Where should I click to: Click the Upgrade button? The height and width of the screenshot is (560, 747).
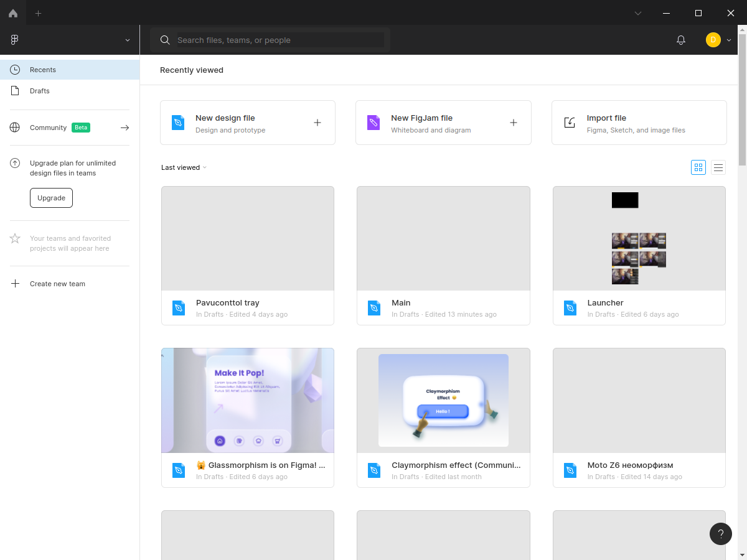pos(51,197)
